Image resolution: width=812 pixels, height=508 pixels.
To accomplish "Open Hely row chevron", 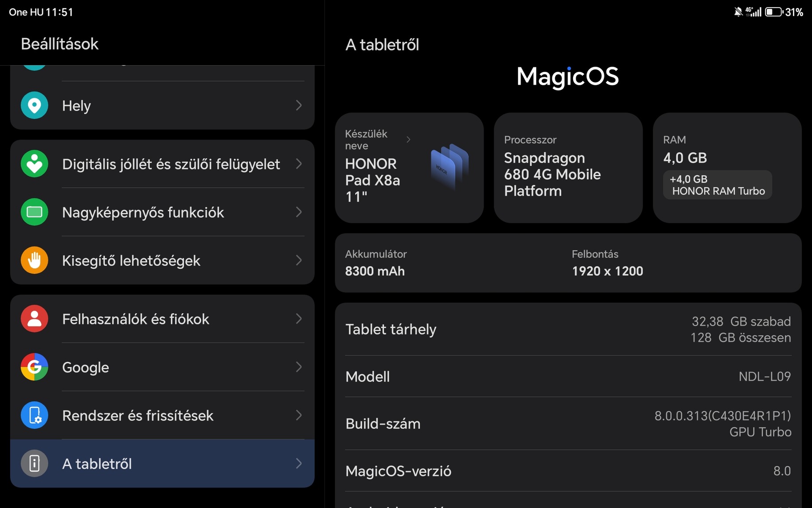I will [x=299, y=105].
